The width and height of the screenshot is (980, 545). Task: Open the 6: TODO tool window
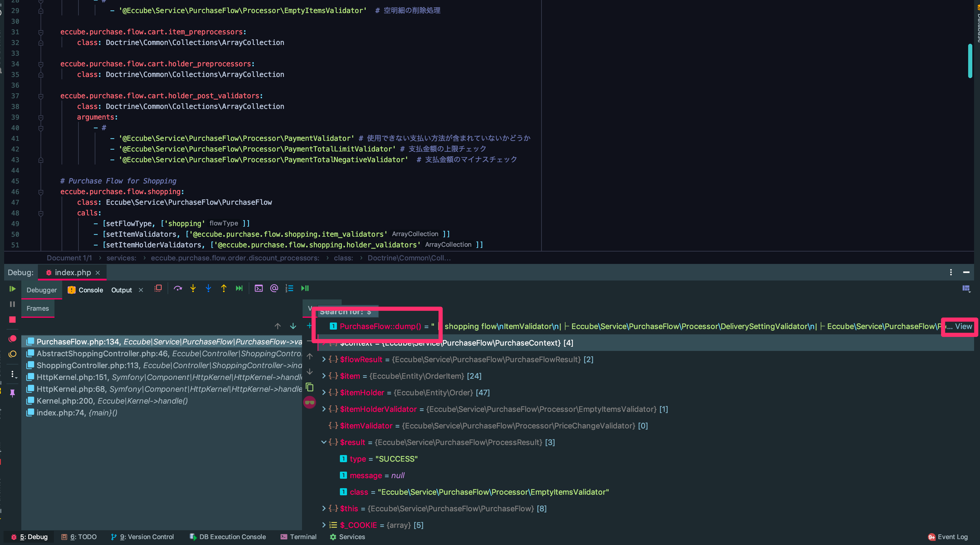(79, 537)
